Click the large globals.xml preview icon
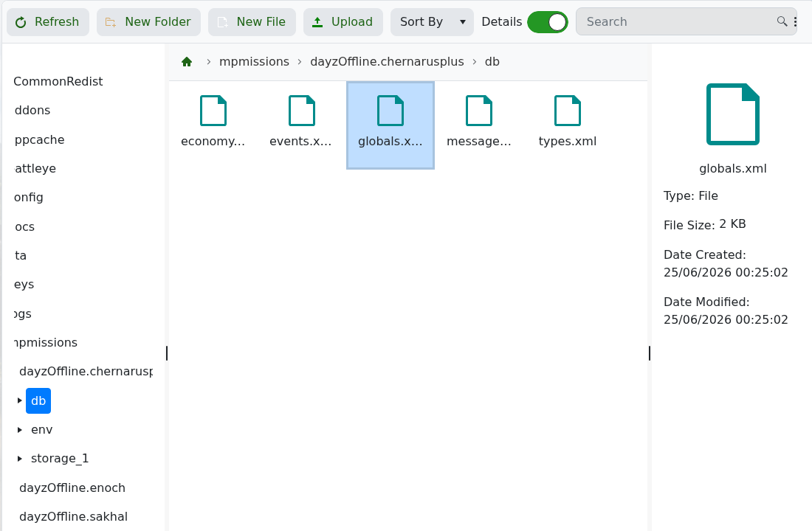The height and width of the screenshot is (531, 812). pos(733,114)
